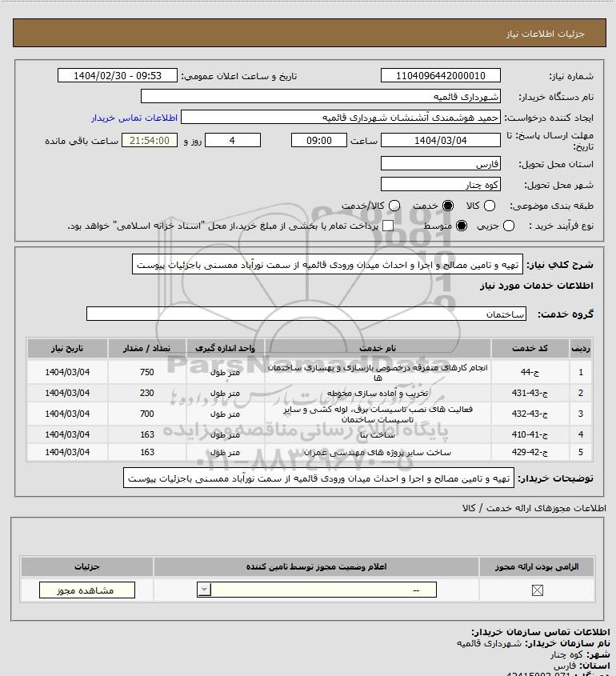The height and width of the screenshot is (676, 616).
Task: Click the اطلاعات تماس سازمان خریدار heading
Action: pos(541,632)
